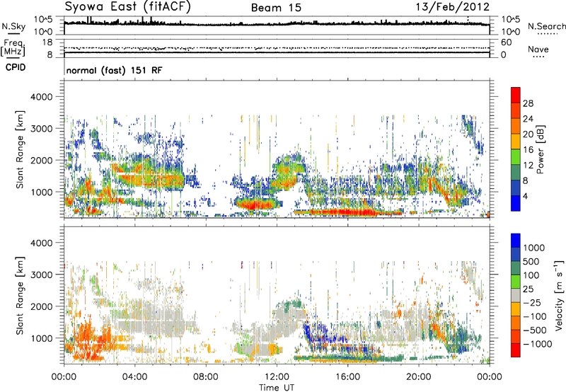The width and height of the screenshot is (566, 392).
Task: Click the "60" tick right of frequency panel
Action: coord(506,42)
